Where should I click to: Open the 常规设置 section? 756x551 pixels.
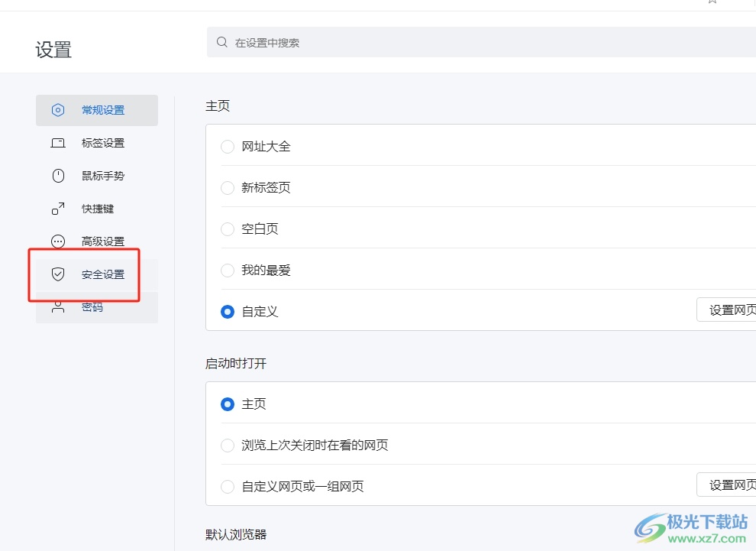tap(97, 110)
